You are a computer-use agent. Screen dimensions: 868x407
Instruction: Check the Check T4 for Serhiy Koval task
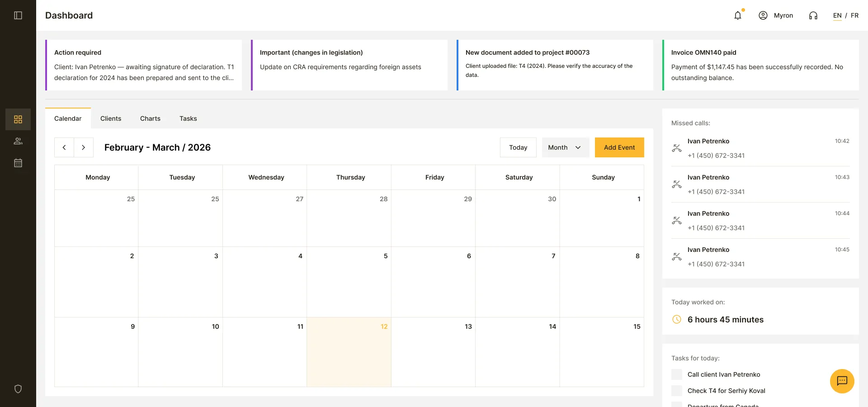tap(677, 391)
